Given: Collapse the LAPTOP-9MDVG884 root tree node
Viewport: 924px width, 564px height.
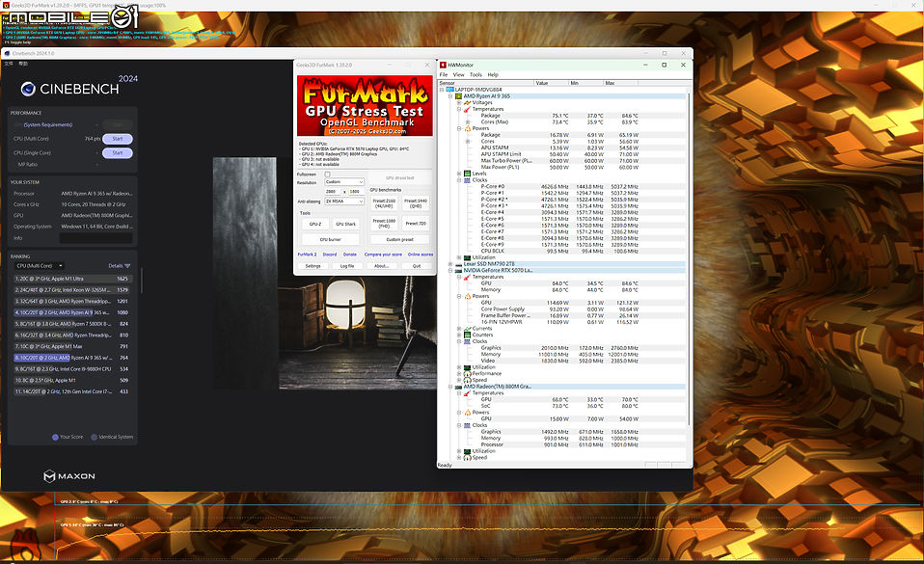Looking at the screenshot, I should pos(442,90).
